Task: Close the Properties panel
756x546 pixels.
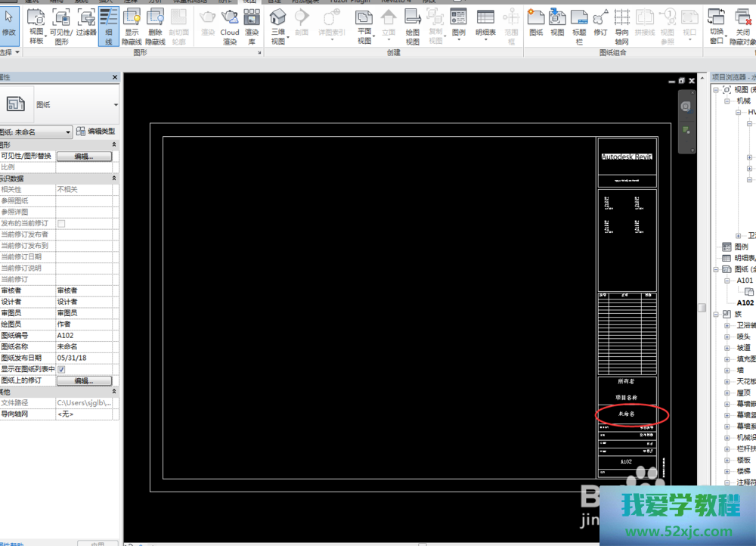Action: pyautogui.click(x=115, y=77)
